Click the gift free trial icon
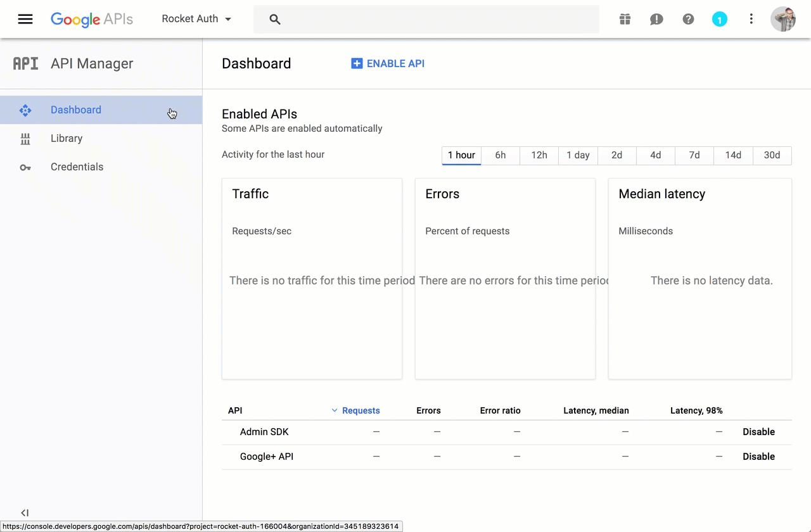 point(625,19)
